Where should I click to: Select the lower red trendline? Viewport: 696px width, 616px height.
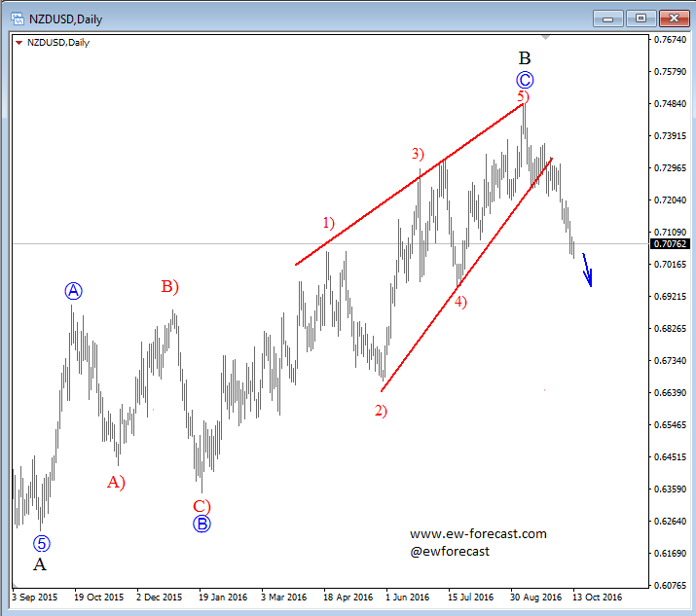[x=466, y=274]
